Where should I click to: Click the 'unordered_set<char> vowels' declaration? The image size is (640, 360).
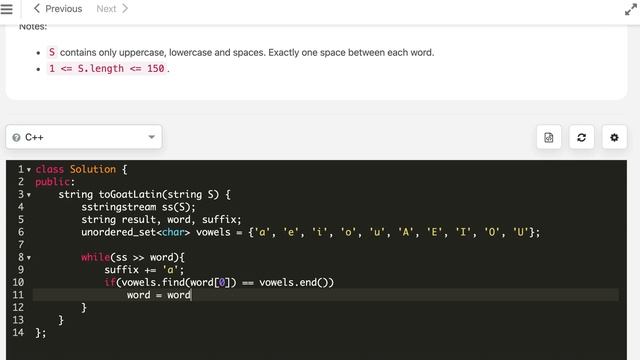pyautogui.click(x=310, y=232)
